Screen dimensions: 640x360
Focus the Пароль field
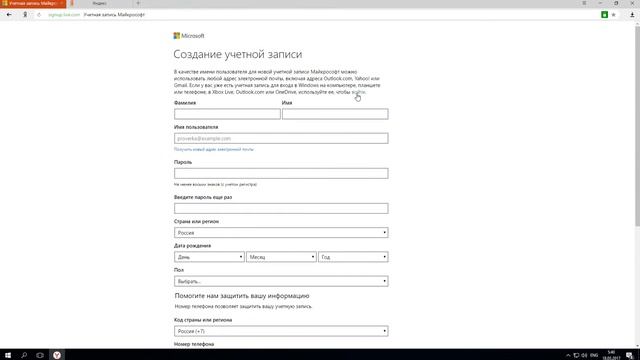pyautogui.click(x=281, y=173)
